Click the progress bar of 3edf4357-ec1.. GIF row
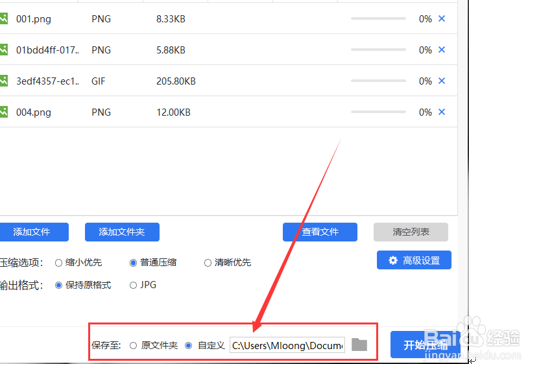The image size is (553, 375). pos(378,81)
